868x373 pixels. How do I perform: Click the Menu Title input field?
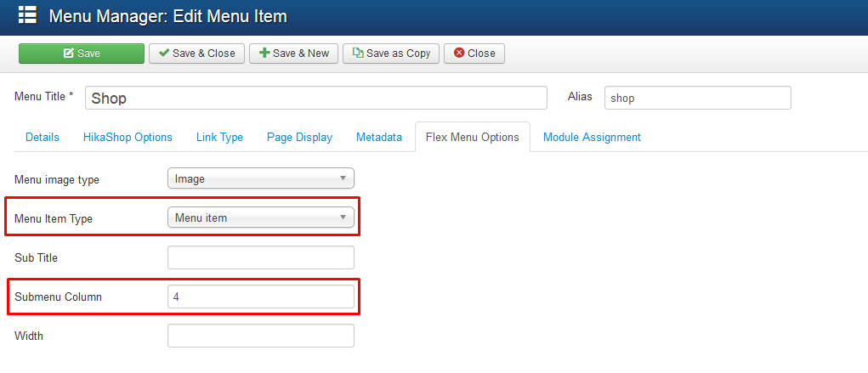click(316, 98)
